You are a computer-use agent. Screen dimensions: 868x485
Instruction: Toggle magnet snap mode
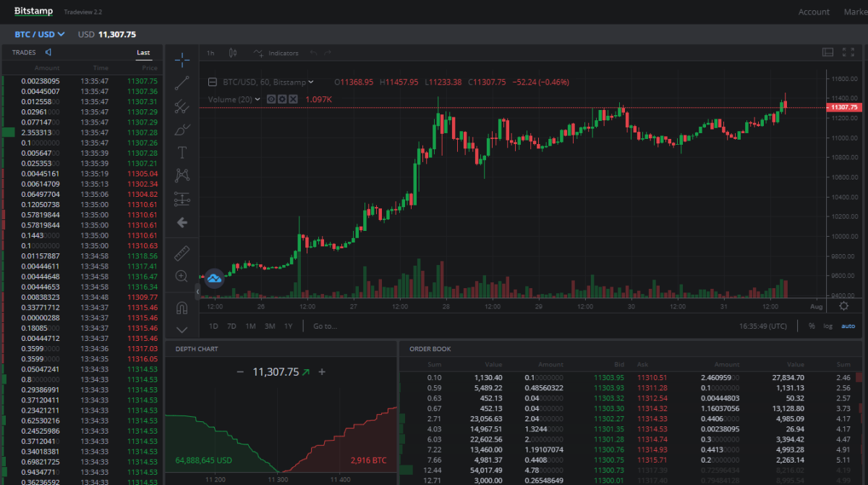coord(182,308)
